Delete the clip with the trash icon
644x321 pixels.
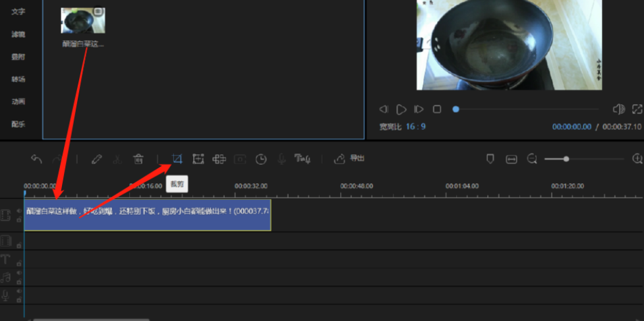tap(138, 159)
